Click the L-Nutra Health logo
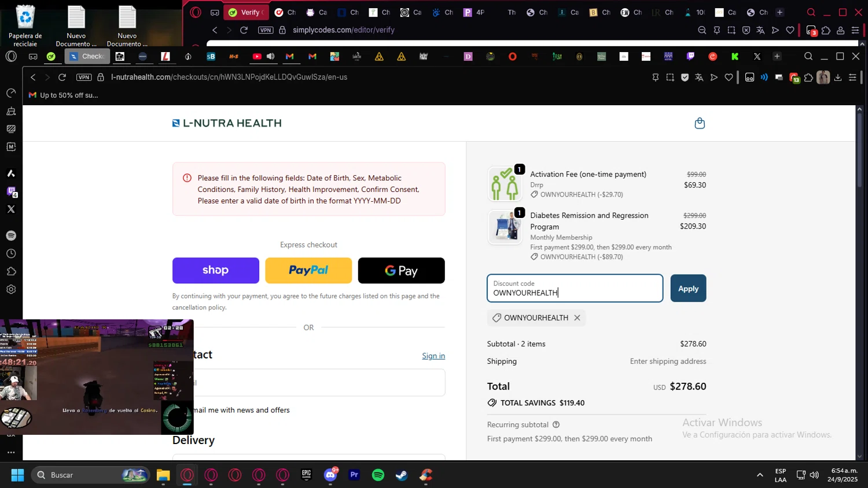Viewport: 868px width, 488px height. 227,123
